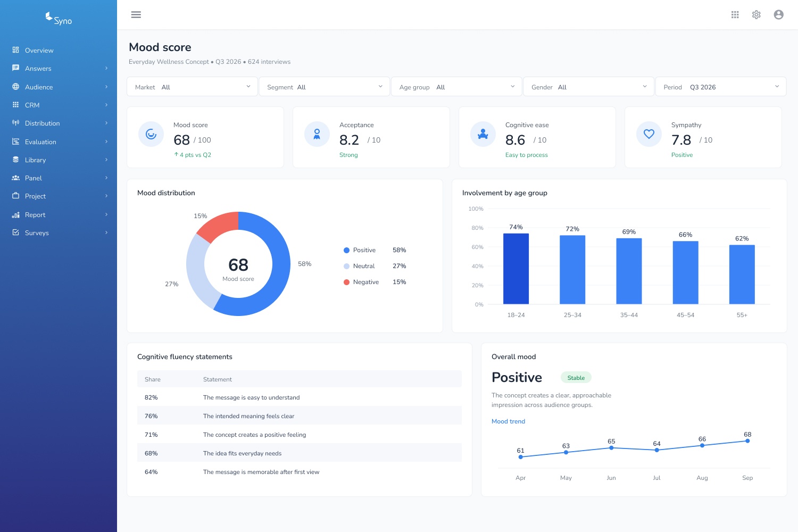Click the Sep 68 trend data point
This screenshot has height=532, width=798.
pos(747,440)
